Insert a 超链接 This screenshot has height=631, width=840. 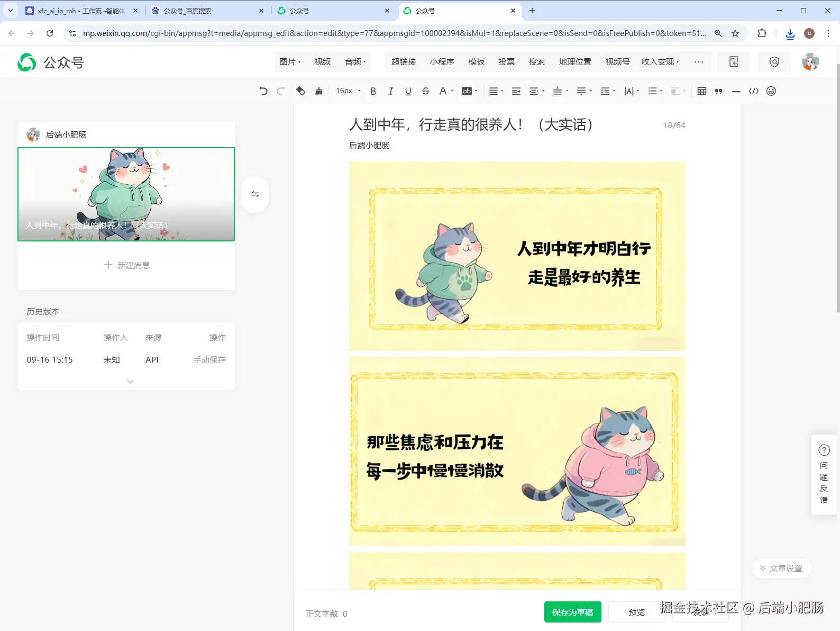pyautogui.click(x=404, y=62)
